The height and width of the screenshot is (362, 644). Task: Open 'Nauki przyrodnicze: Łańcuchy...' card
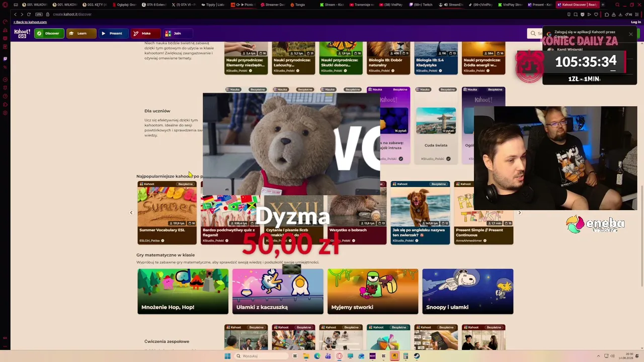(x=293, y=58)
